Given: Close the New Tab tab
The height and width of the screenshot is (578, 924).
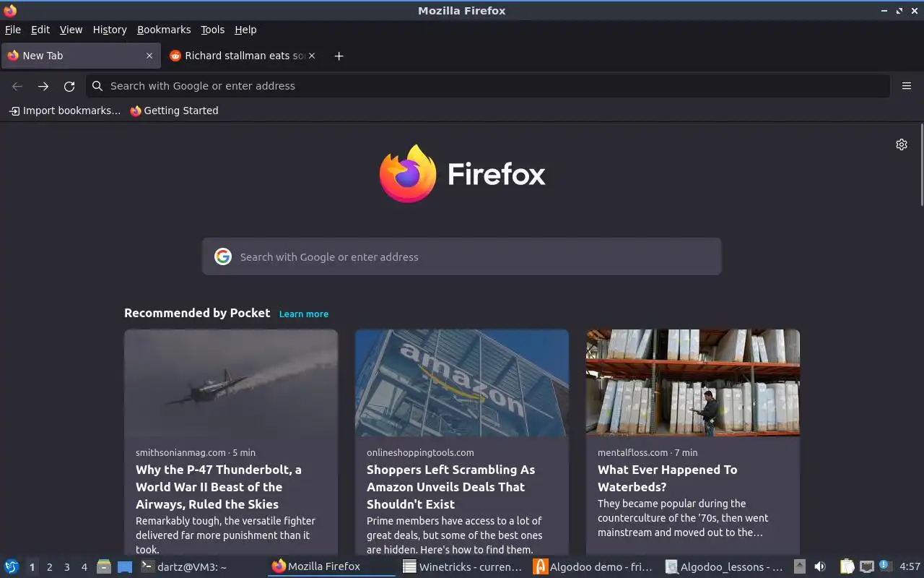Looking at the screenshot, I should (x=149, y=56).
